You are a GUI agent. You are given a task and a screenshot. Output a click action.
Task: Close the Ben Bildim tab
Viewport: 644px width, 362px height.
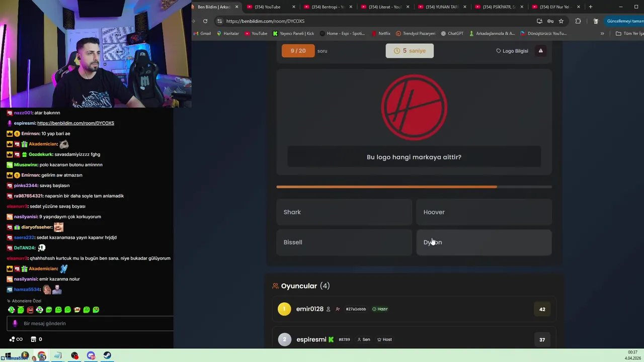(236, 7)
